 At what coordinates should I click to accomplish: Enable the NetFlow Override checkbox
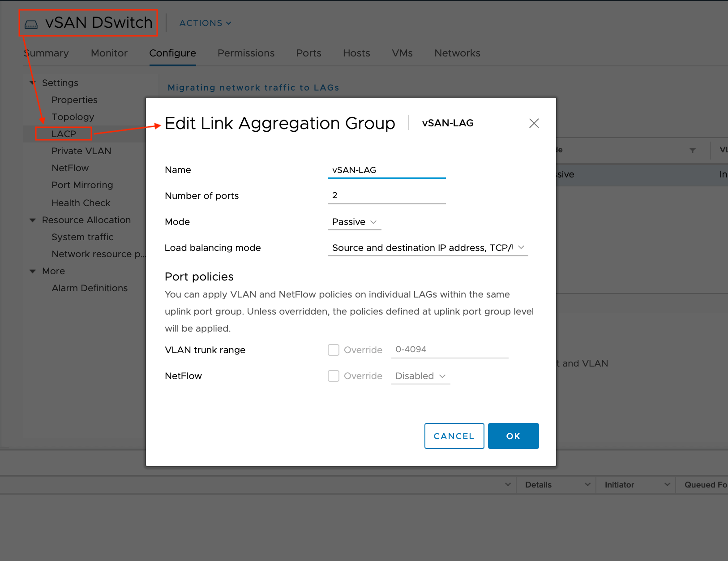pyautogui.click(x=334, y=376)
